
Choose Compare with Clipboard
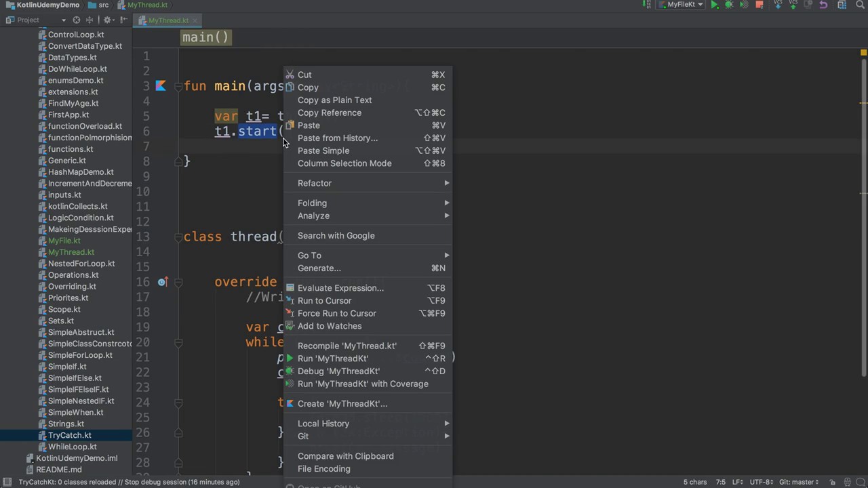click(367, 456)
